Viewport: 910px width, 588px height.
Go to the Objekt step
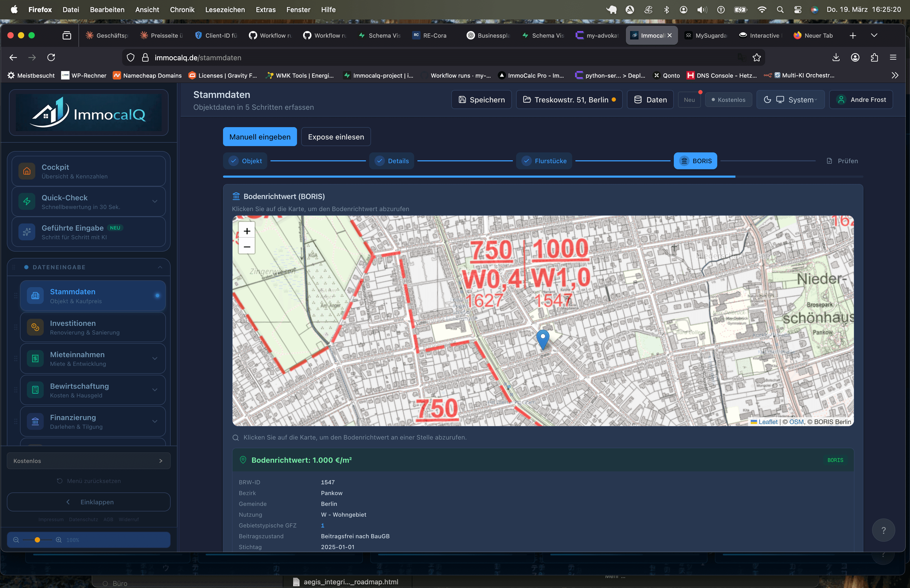coord(245,161)
